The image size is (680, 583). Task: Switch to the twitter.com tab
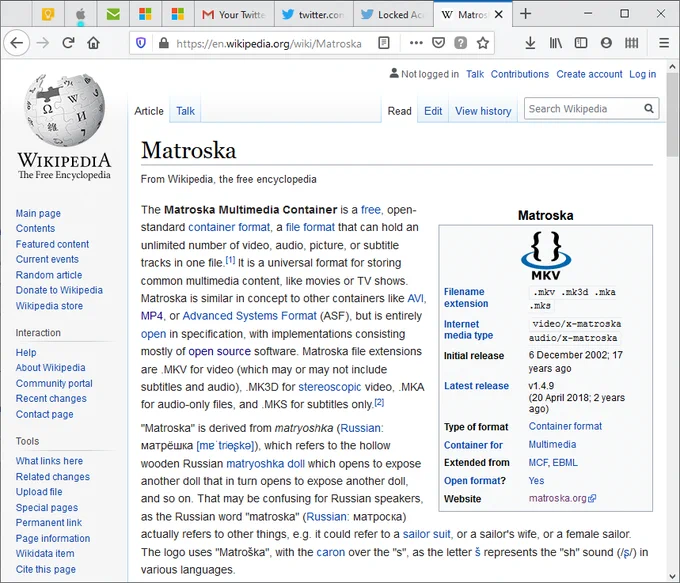tap(314, 14)
